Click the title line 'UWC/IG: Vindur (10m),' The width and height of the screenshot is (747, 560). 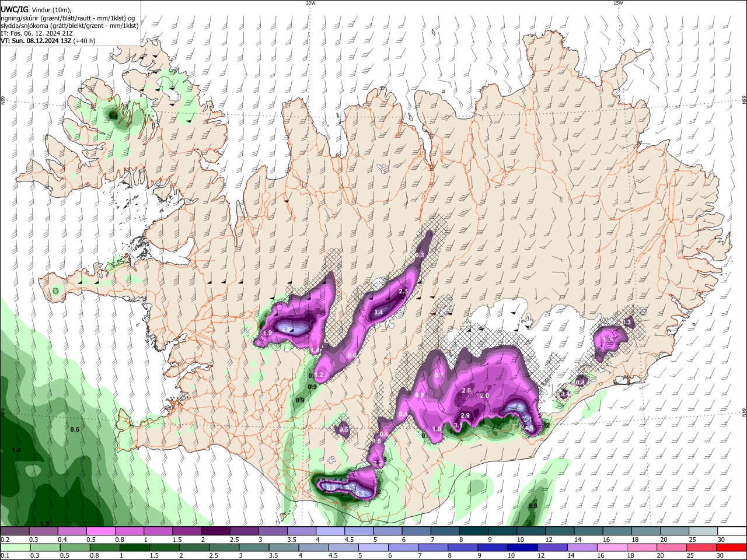(x=36, y=10)
